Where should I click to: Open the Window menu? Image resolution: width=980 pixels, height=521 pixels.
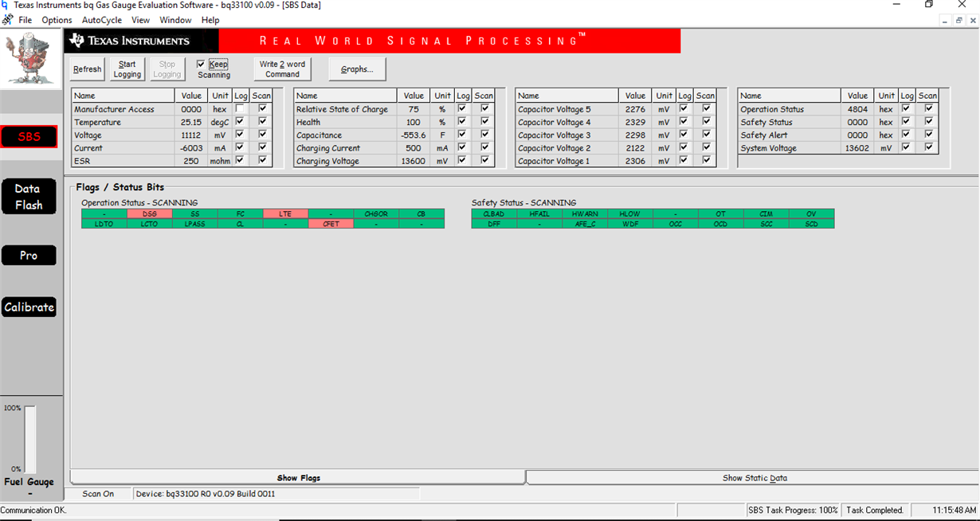pos(175,20)
